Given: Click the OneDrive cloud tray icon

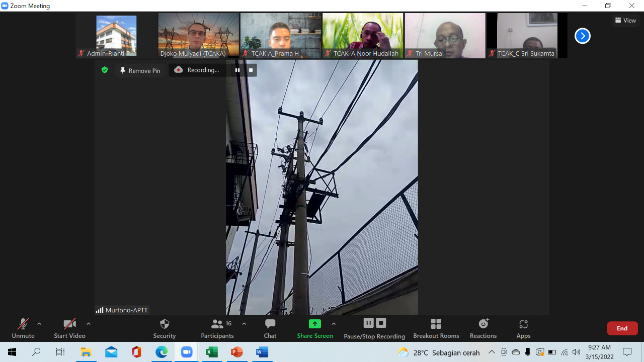Looking at the screenshot, I should pyautogui.click(x=516, y=352).
